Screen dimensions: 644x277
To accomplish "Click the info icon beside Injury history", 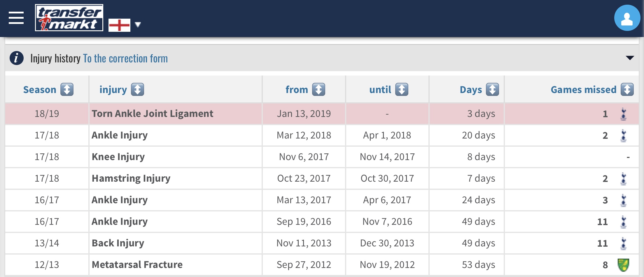I will coord(17,58).
